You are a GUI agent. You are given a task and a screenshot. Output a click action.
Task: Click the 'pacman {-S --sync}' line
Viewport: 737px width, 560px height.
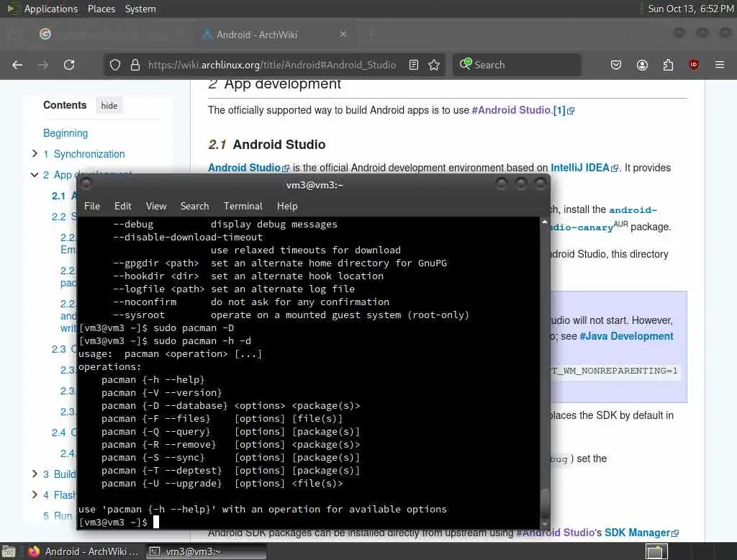(230, 458)
